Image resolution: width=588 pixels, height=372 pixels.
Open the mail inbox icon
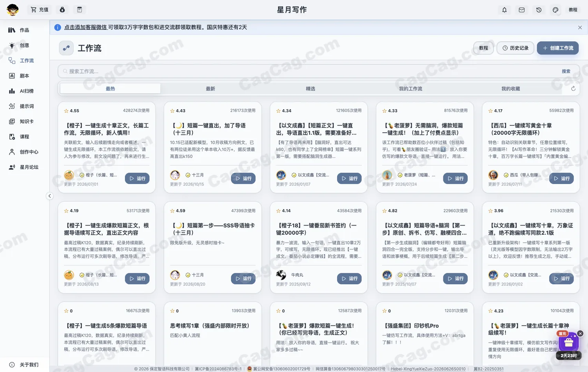[522, 10]
